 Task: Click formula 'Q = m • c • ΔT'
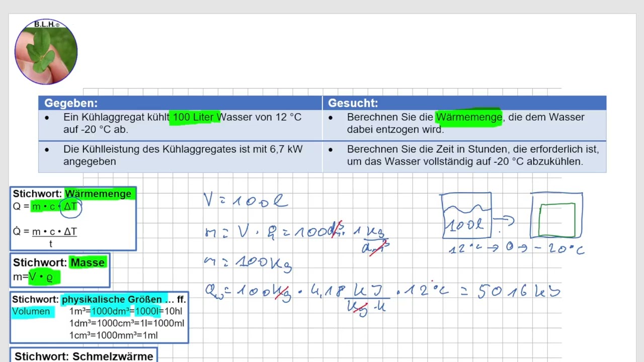tap(45, 207)
